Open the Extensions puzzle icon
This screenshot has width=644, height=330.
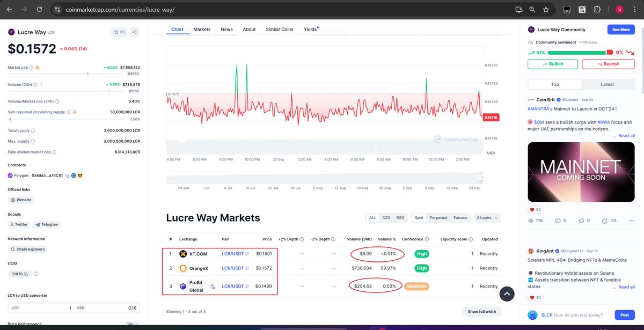(x=597, y=10)
